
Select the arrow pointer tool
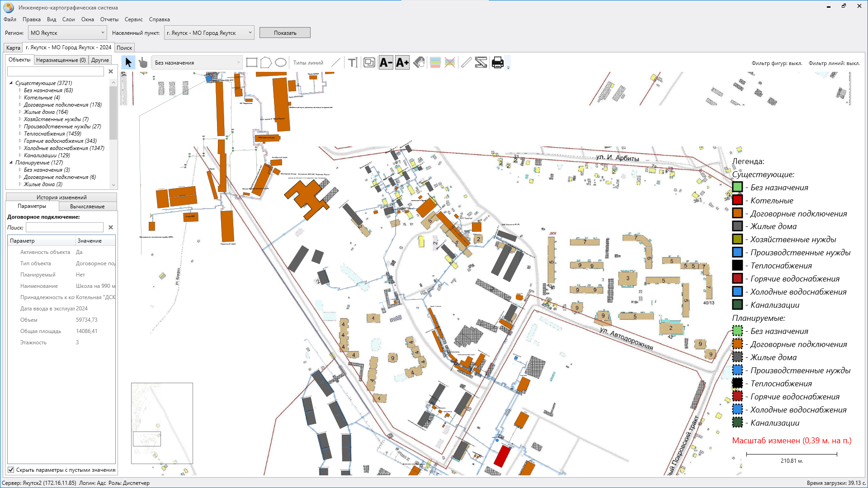[x=128, y=62]
